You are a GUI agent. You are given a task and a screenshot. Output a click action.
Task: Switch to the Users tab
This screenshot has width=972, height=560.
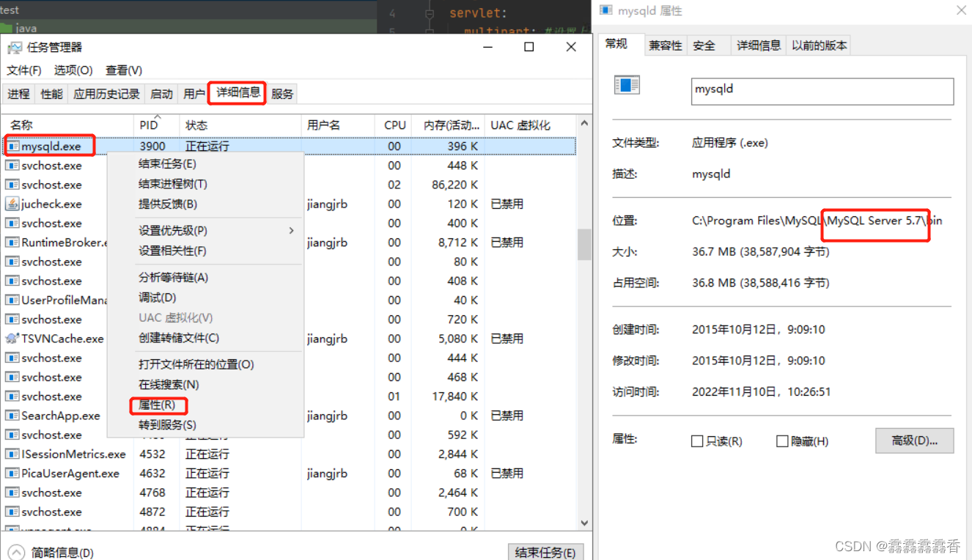click(194, 94)
